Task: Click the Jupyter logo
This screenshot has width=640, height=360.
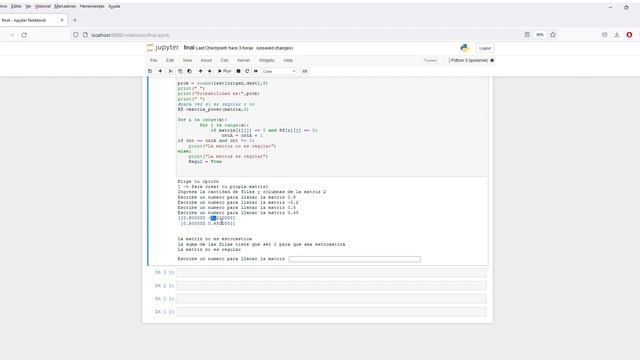Action: [x=163, y=48]
